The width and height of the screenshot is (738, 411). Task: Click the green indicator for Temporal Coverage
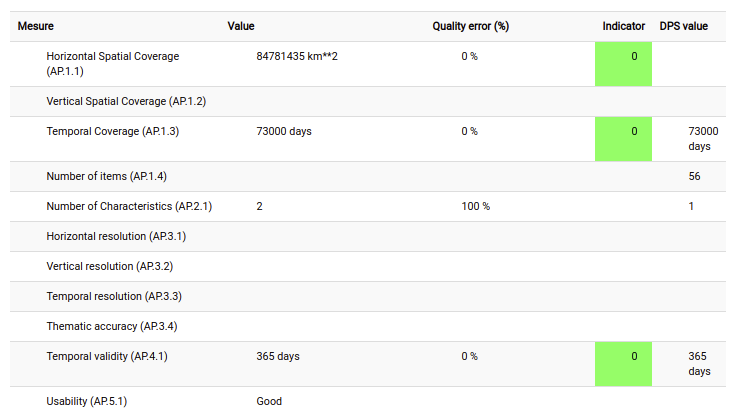coord(623,139)
